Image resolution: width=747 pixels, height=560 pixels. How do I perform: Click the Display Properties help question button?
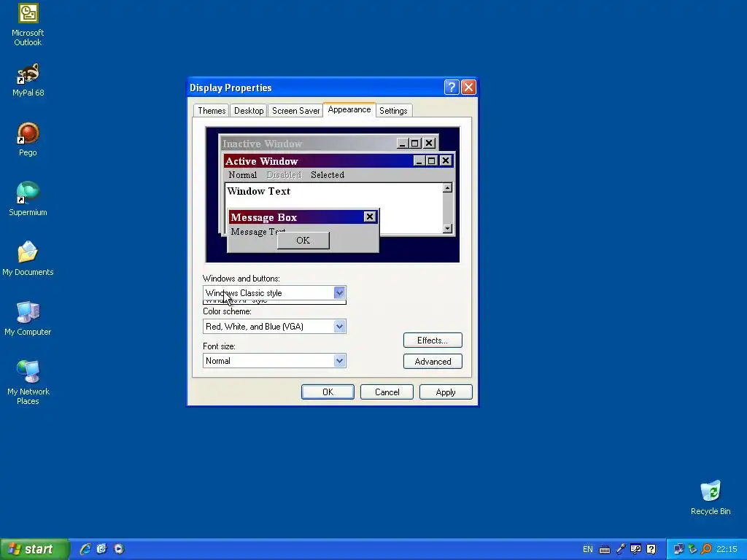click(451, 87)
